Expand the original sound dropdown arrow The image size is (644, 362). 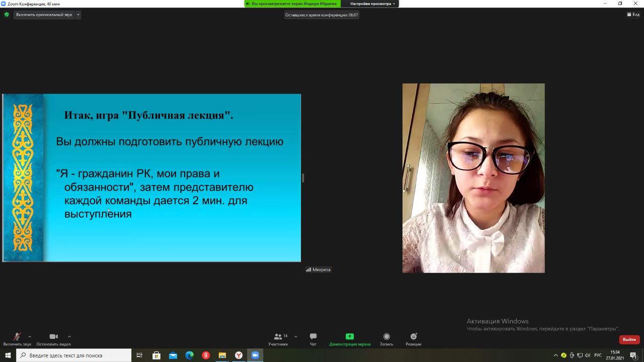(78, 15)
